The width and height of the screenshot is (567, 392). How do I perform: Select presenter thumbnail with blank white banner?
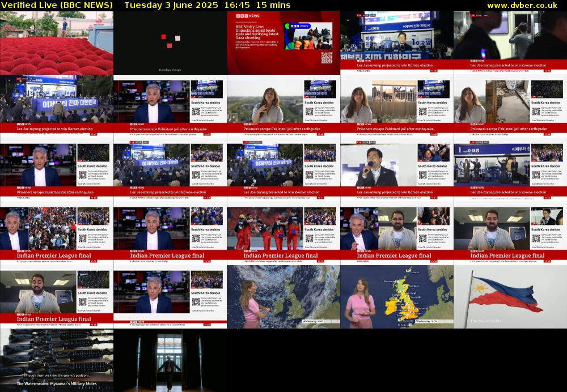(x=170, y=297)
